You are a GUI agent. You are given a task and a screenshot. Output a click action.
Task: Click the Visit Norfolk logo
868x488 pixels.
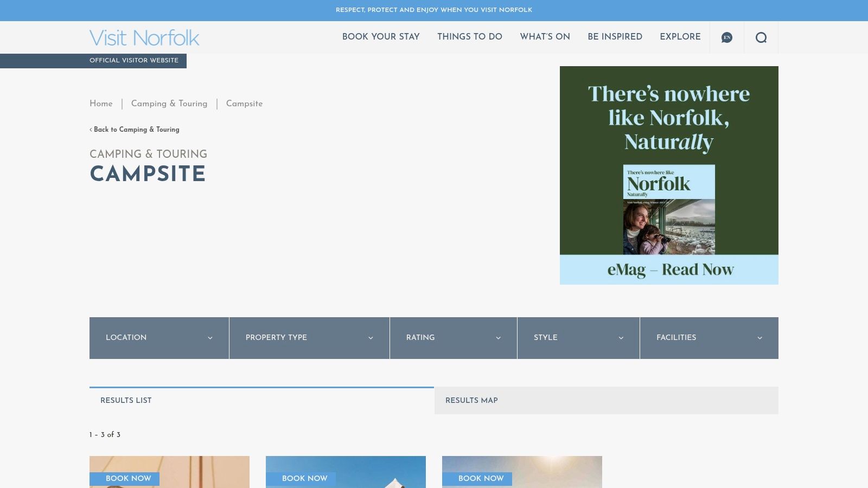click(144, 37)
